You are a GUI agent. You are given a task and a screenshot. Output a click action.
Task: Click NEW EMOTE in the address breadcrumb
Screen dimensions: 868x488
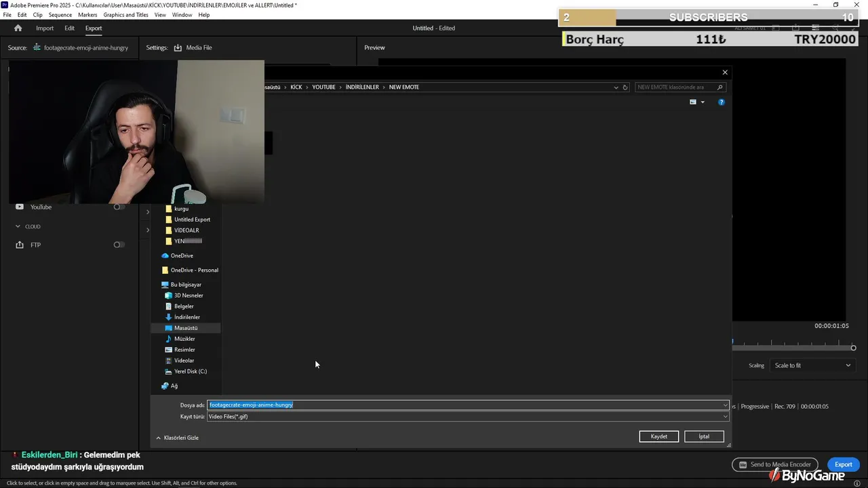pyautogui.click(x=404, y=87)
